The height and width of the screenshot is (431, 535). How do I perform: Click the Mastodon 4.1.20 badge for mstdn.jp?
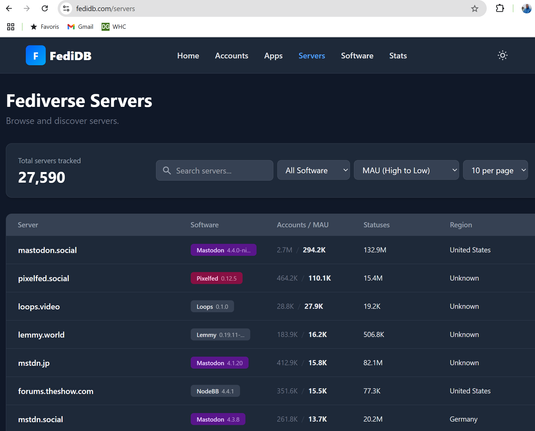219,363
